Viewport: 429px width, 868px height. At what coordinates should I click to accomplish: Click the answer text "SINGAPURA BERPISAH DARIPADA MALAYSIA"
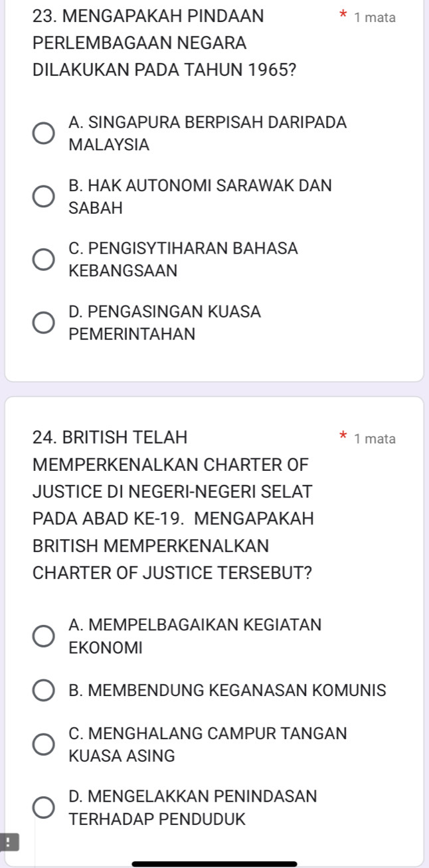point(207,133)
